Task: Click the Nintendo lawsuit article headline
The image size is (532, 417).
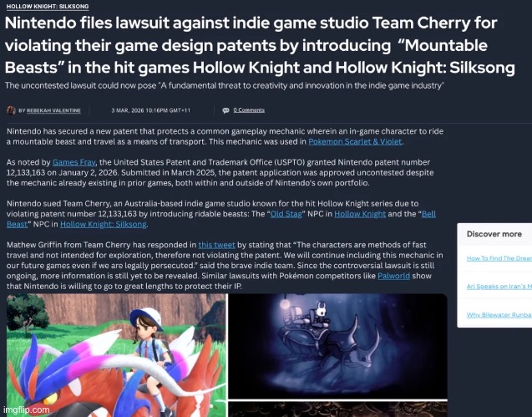Action: pyautogui.click(x=260, y=45)
